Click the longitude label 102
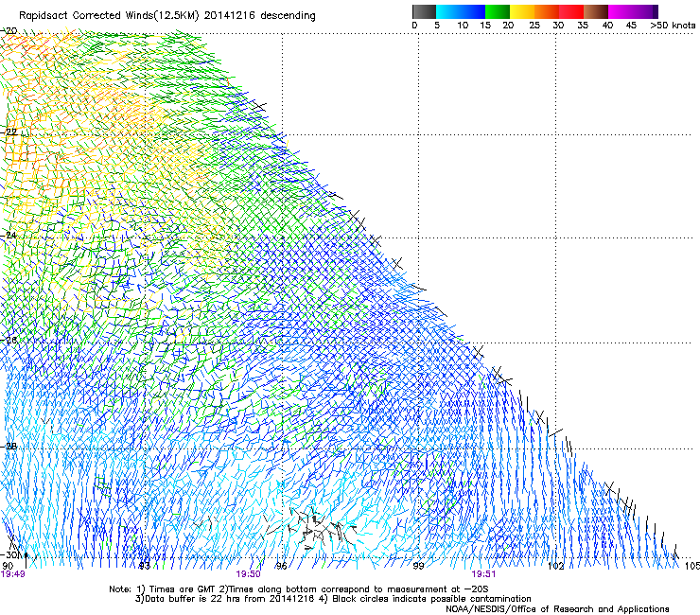The width and height of the screenshot is (700, 615). pyautogui.click(x=555, y=566)
